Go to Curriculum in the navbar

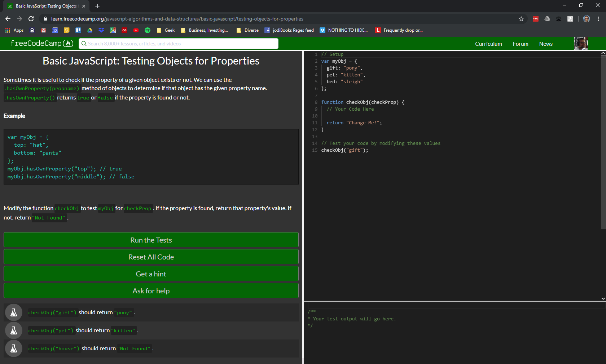[488, 44]
